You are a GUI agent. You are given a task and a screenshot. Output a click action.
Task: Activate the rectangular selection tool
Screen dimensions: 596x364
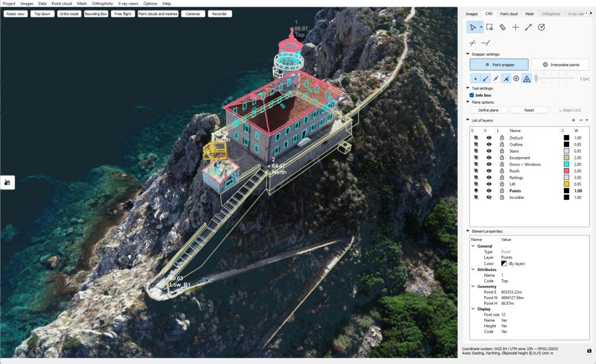(489, 27)
